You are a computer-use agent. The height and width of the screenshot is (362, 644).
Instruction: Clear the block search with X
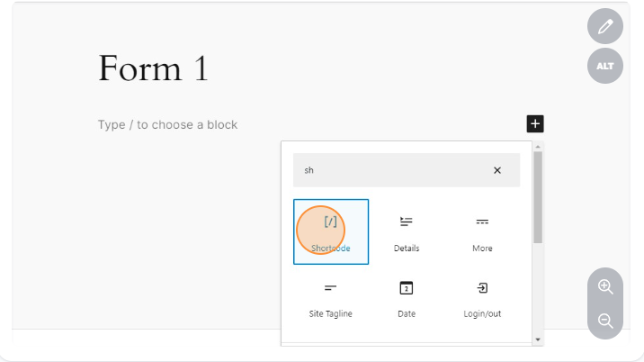click(497, 170)
